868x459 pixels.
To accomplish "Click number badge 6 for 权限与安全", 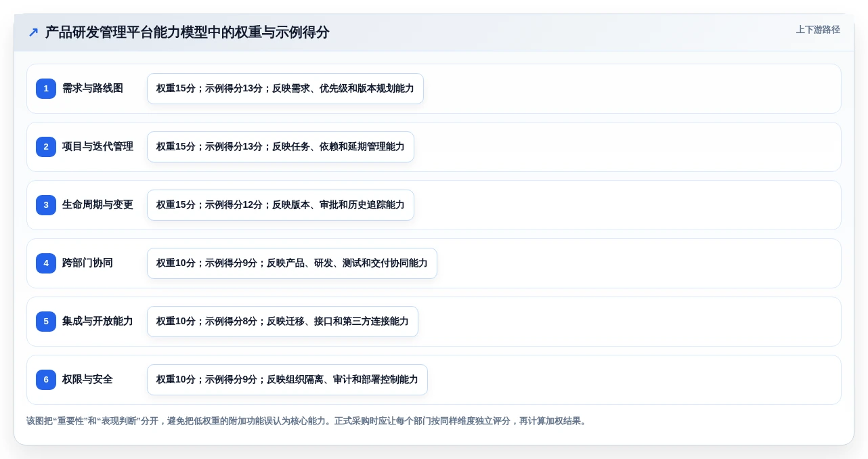I will click(x=46, y=380).
